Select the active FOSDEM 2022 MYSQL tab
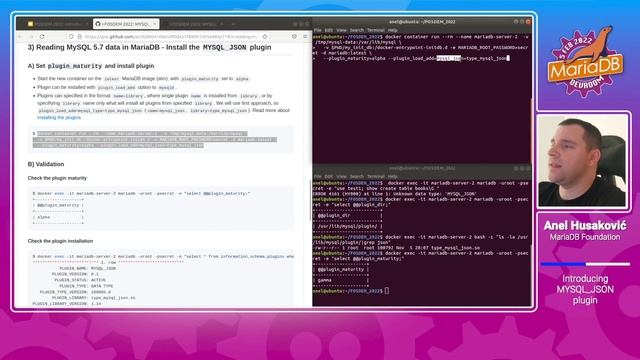This screenshot has width=640, height=360. pyautogui.click(x=126, y=24)
